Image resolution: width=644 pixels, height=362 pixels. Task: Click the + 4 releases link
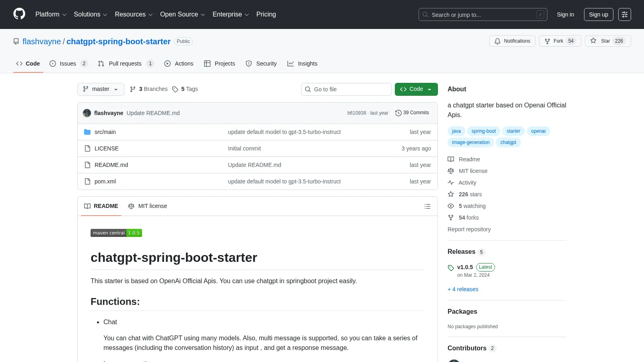463,289
